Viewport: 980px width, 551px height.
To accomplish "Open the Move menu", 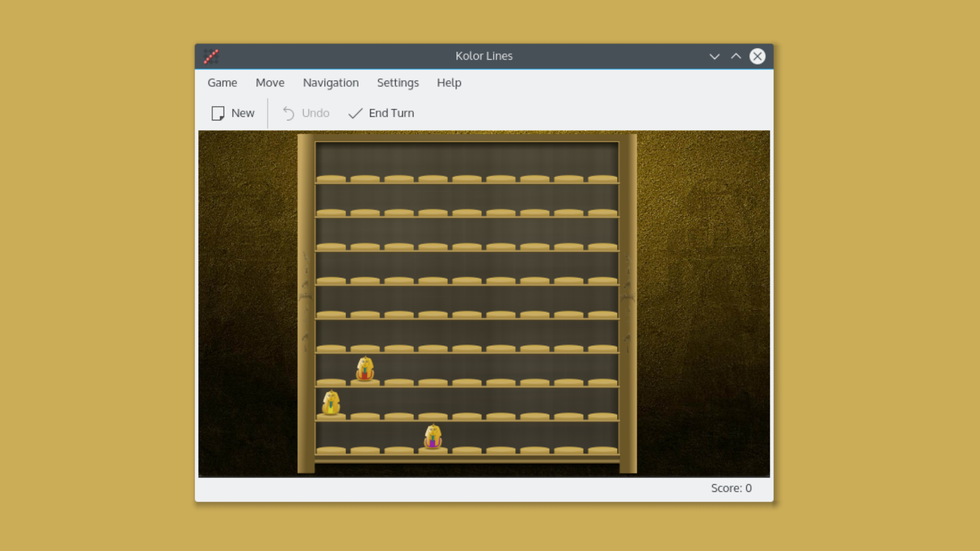I will pyautogui.click(x=270, y=83).
